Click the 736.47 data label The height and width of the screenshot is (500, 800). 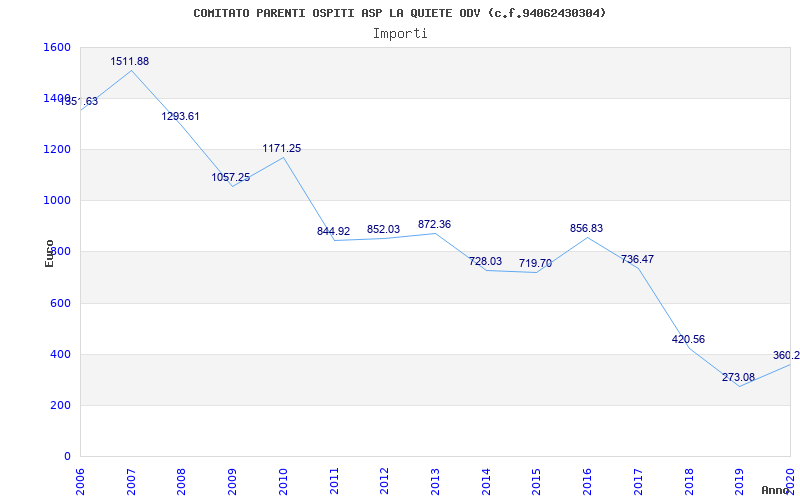click(638, 259)
